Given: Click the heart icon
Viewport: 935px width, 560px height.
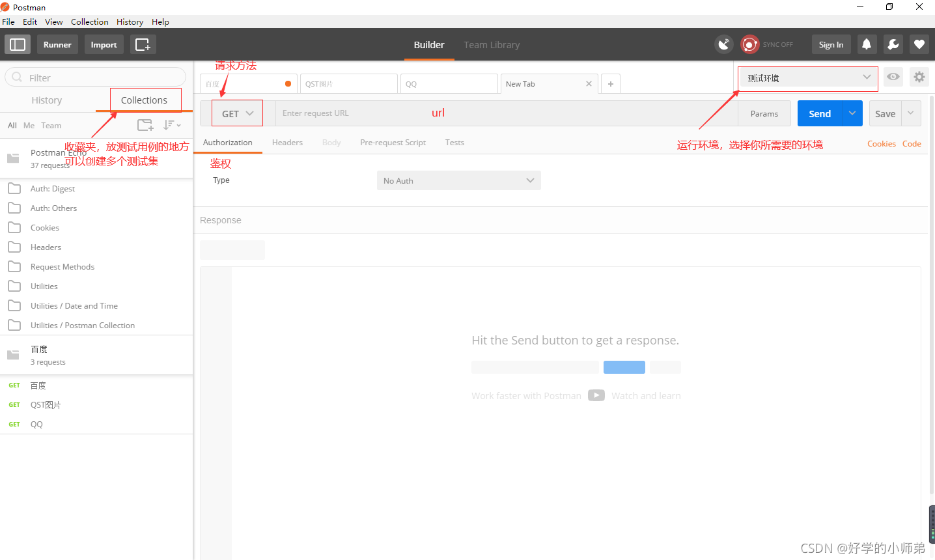Looking at the screenshot, I should pyautogui.click(x=919, y=44).
